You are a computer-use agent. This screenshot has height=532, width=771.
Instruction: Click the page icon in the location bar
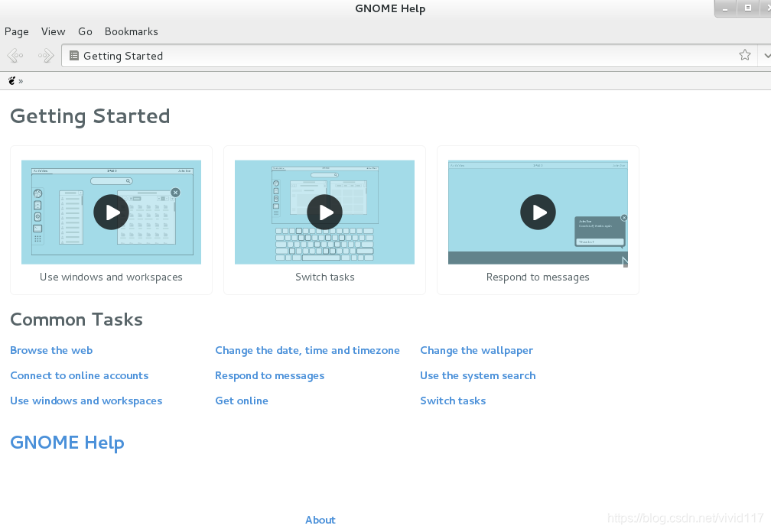point(73,56)
